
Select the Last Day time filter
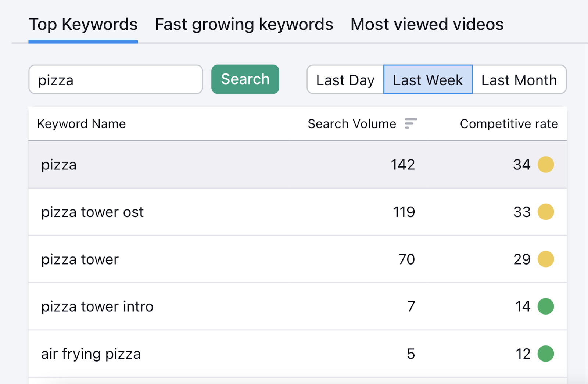click(345, 79)
